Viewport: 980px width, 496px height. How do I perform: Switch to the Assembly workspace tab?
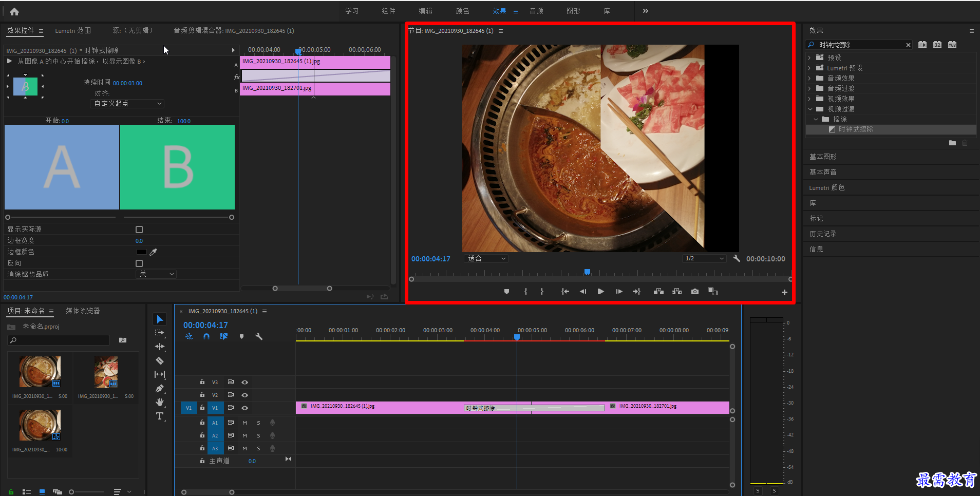pos(388,11)
